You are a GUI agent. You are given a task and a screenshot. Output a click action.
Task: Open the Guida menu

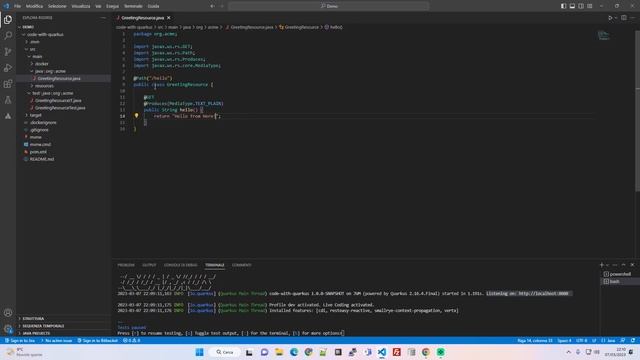[153, 6]
